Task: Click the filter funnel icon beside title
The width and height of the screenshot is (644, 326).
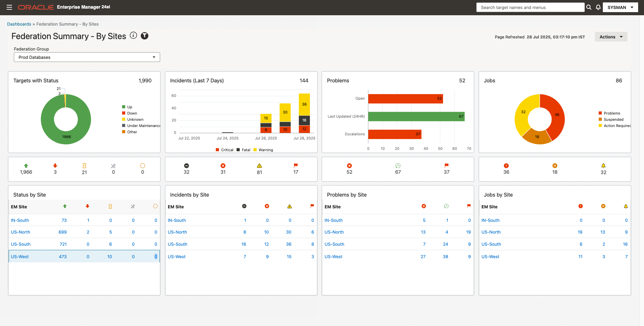Action: point(145,36)
